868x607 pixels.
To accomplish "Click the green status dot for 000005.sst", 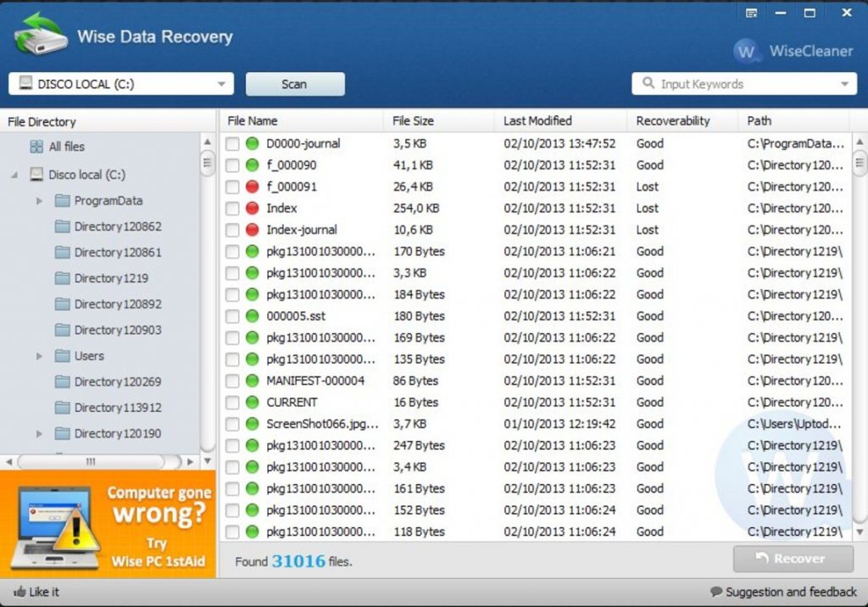I will (253, 316).
